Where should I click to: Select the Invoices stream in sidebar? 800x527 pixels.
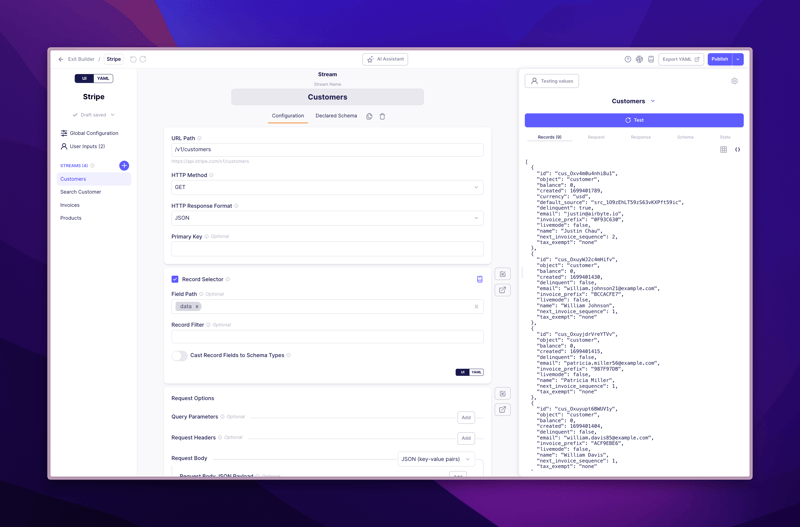(70, 205)
